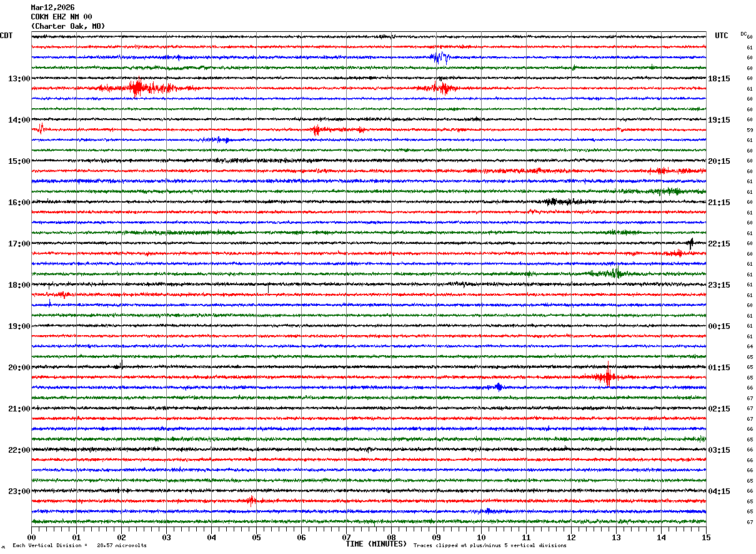
Task: Select the 13:00 CDT time label
Action: point(19,78)
